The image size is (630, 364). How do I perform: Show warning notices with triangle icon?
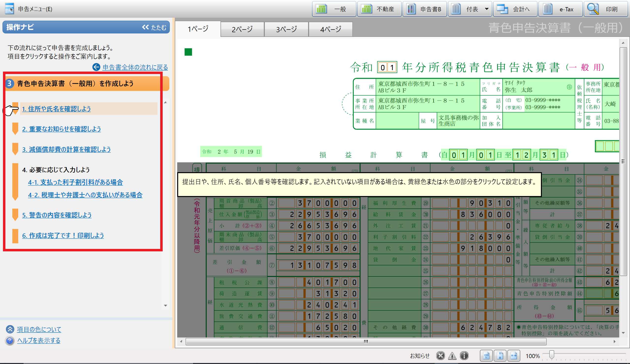click(x=452, y=355)
